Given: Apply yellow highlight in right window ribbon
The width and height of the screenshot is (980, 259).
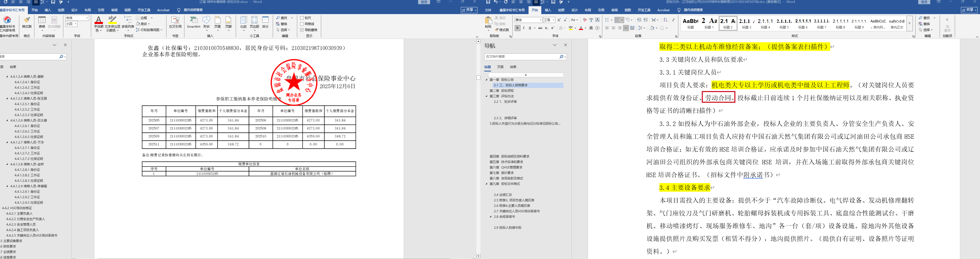Looking at the screenshot, I should tap(571, 28).
